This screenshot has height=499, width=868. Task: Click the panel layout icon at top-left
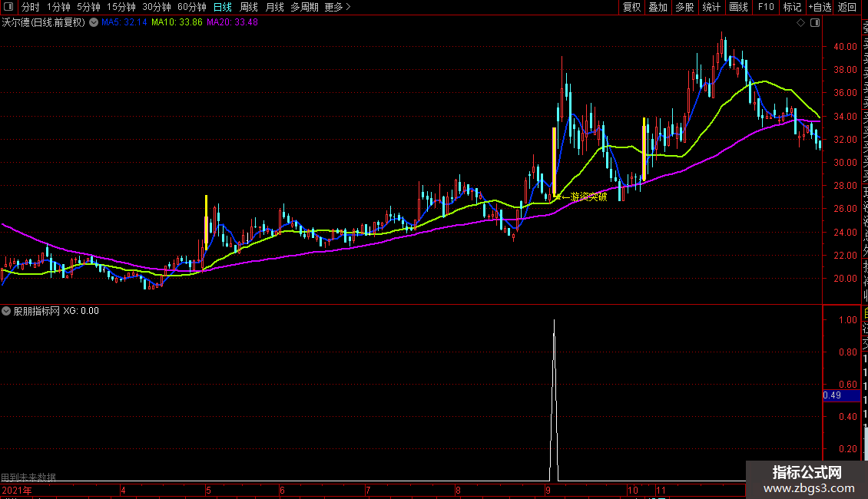pyautogui.click(x=8, y=7)
